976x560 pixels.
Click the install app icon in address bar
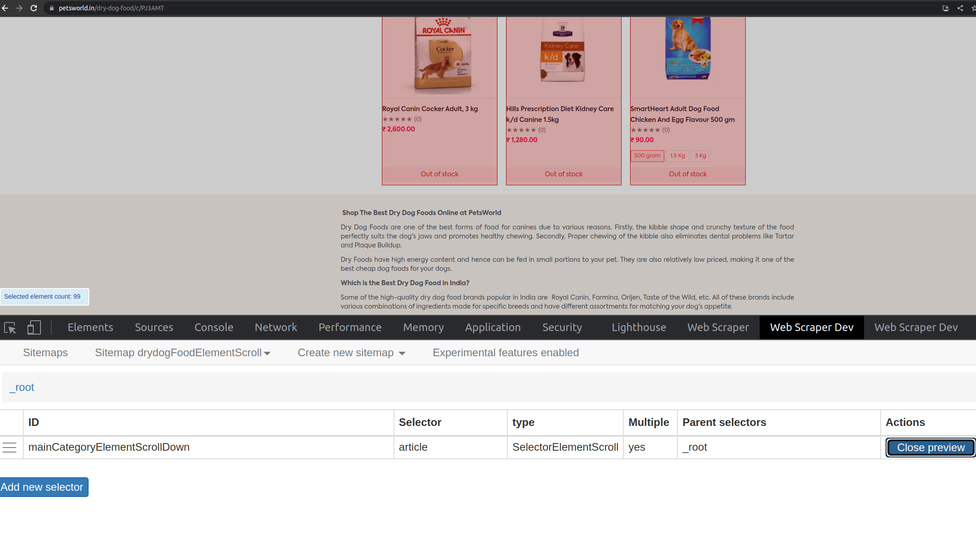click(x=945, y=8)
